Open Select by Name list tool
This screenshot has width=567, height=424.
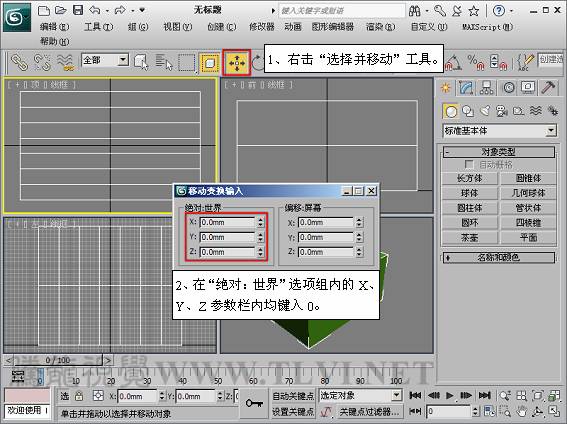point(163,62)
